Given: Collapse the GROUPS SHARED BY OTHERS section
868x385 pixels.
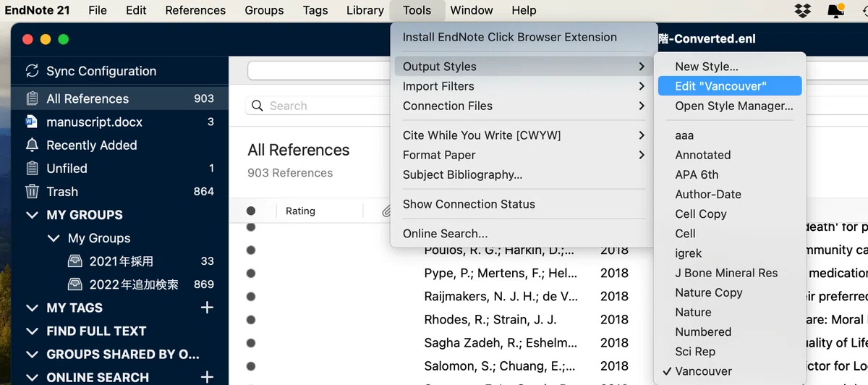Looking at the screenshot, I should 32,354.
